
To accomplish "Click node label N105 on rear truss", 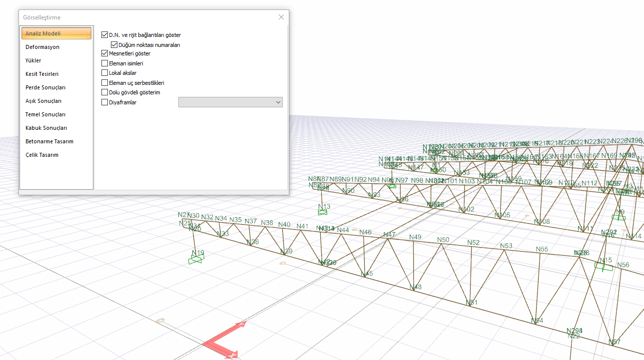I will tap(503, 215).
